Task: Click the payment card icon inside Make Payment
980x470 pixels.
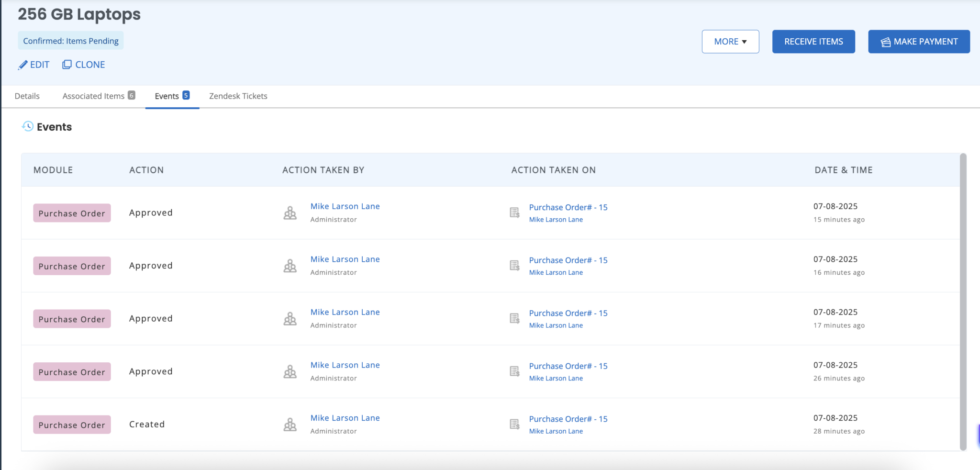Action: tap(886, 41)
